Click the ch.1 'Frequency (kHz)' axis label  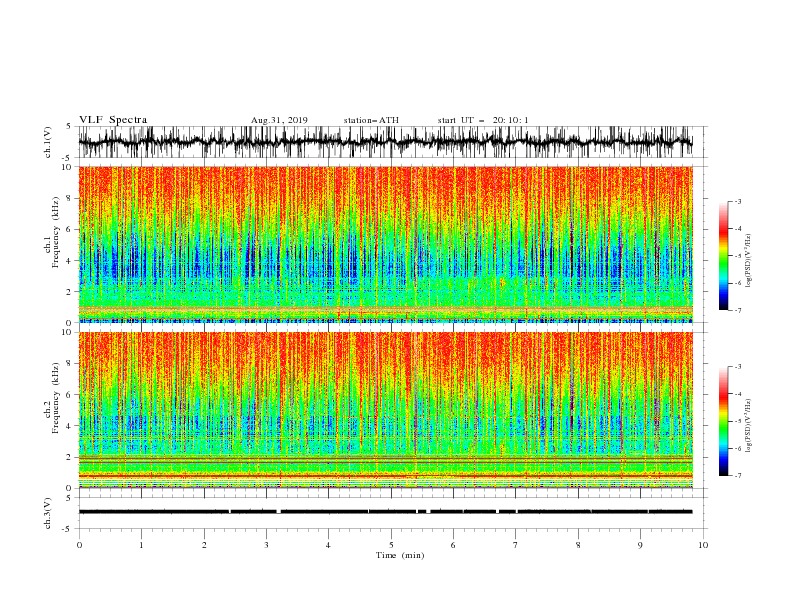[55, 233]
